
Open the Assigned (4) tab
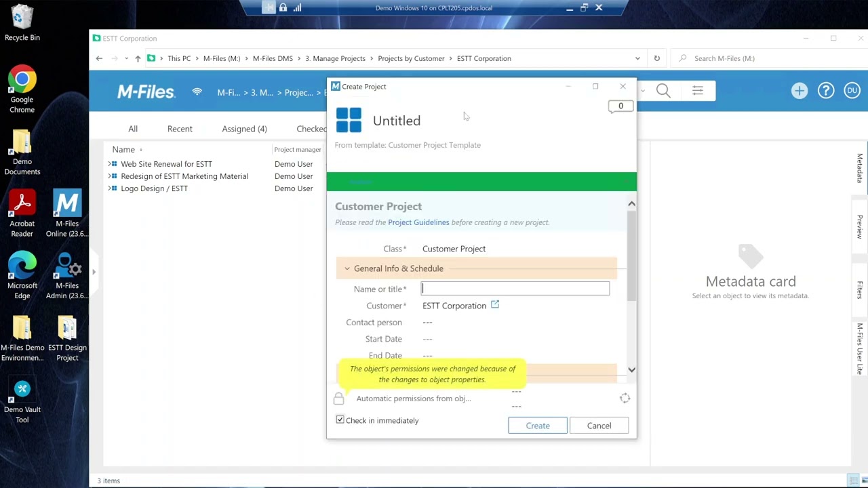[x=244, y=129]
